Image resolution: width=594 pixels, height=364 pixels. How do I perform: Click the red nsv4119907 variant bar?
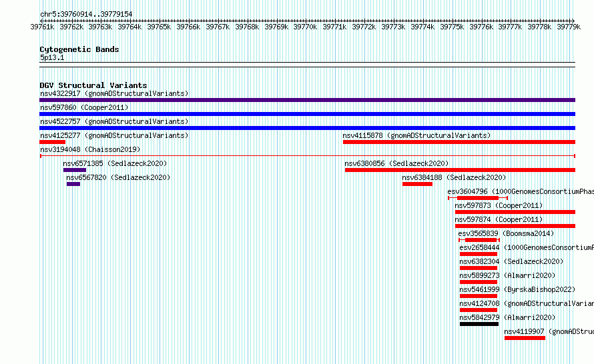525,338
